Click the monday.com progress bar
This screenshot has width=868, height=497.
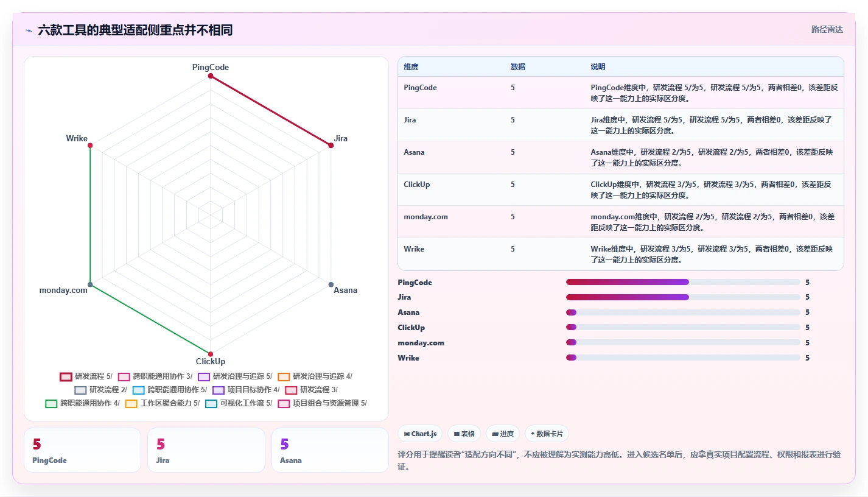coord(683,342)
